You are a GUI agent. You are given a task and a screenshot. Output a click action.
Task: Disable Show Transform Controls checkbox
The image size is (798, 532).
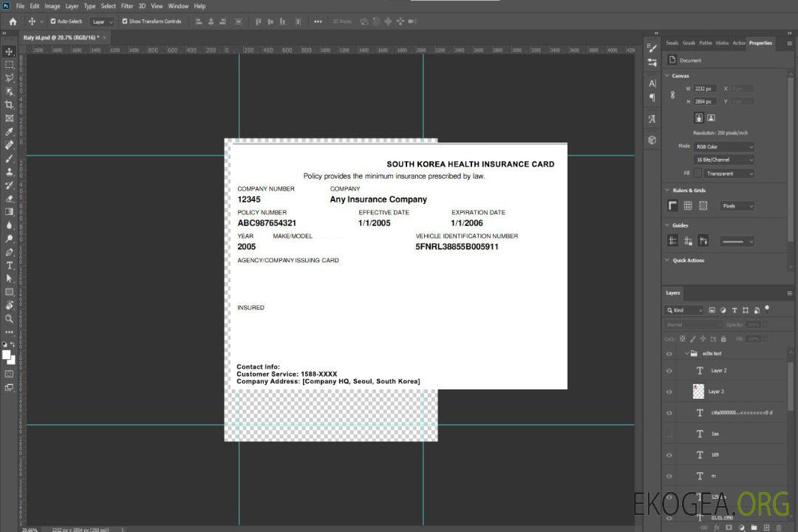coord(125,21)
